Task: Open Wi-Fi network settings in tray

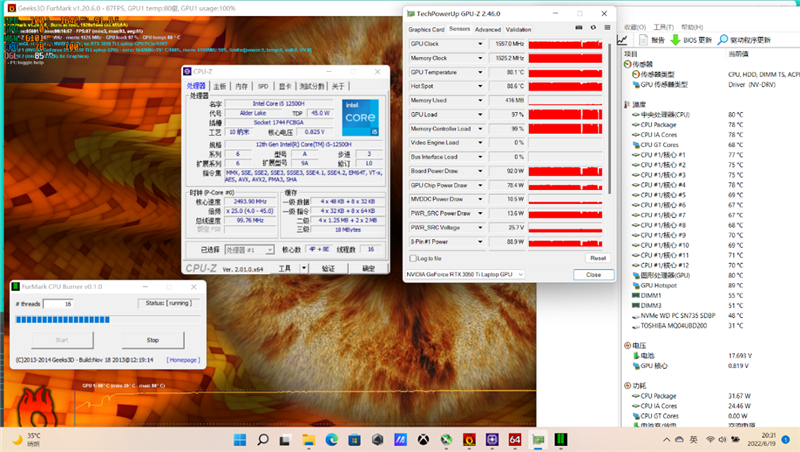Action: [x=710, y=440]
